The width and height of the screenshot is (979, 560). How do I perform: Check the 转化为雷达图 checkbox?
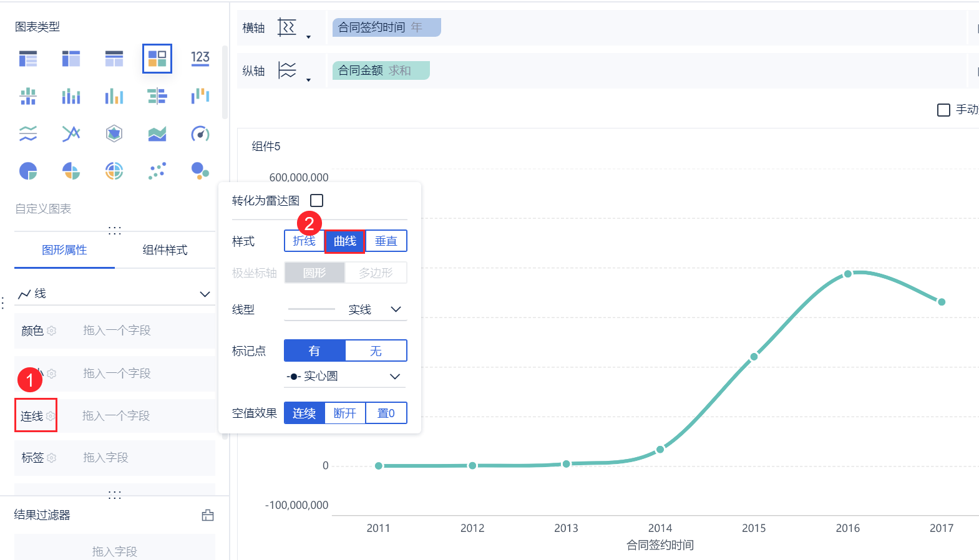point(317,201)
